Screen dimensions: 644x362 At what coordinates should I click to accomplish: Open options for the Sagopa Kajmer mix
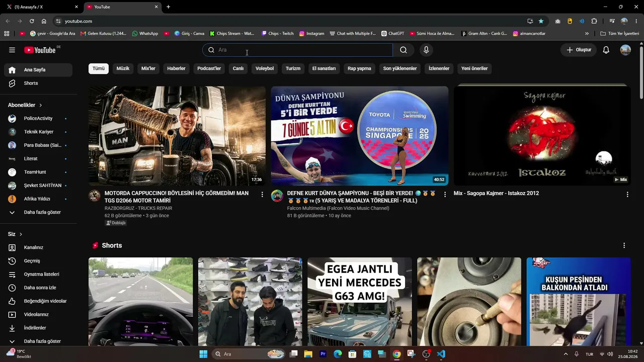click(627, 194)
